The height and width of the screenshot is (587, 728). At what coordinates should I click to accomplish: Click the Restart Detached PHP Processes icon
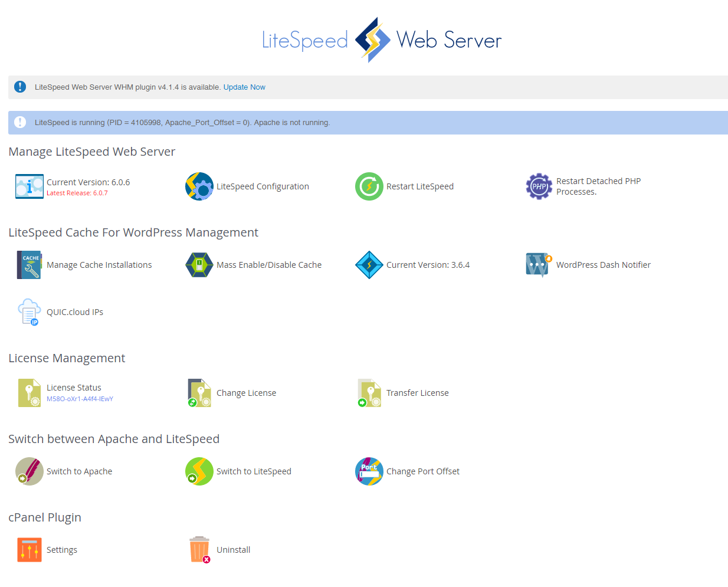click(539, 186)
